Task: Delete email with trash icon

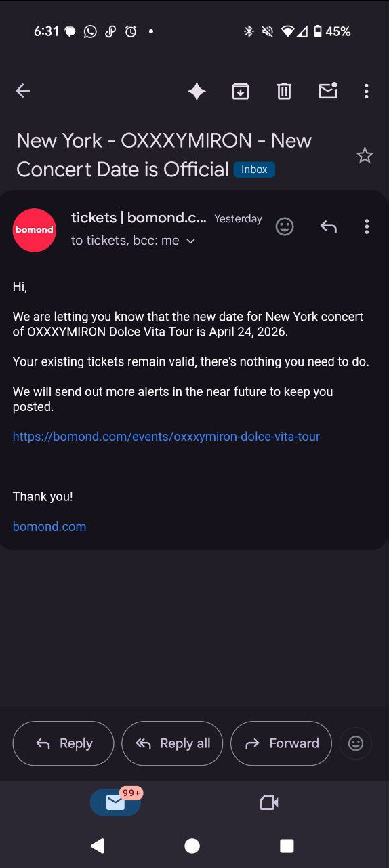Action: 284,91
